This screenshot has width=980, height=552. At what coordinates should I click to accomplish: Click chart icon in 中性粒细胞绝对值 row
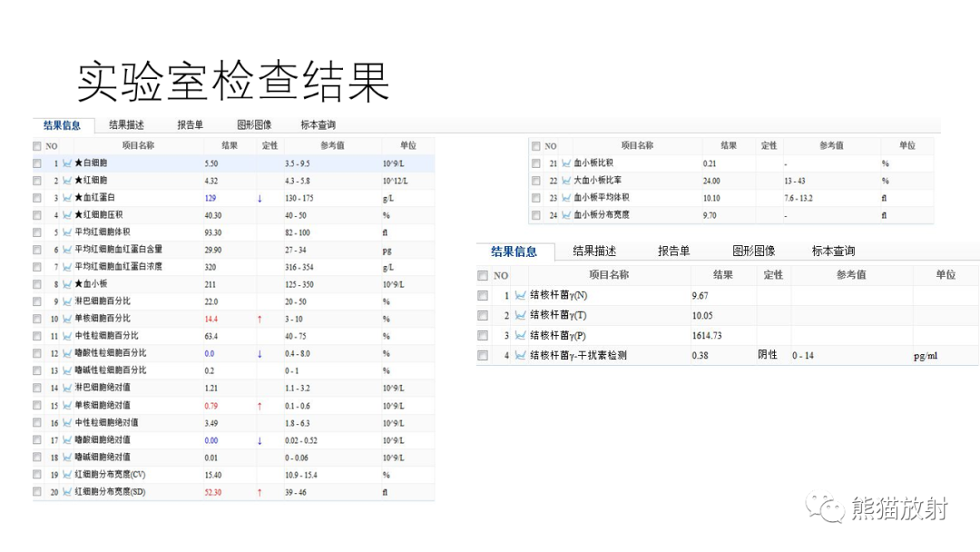[x=67, y=423]
